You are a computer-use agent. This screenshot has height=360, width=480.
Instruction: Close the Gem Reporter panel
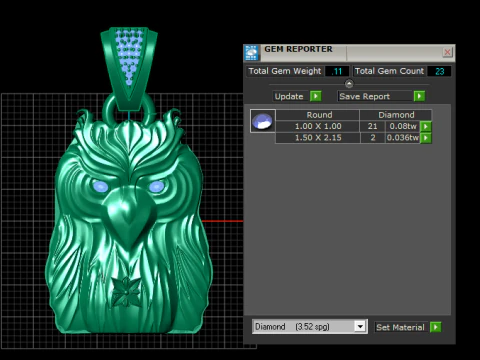(447, 52)
